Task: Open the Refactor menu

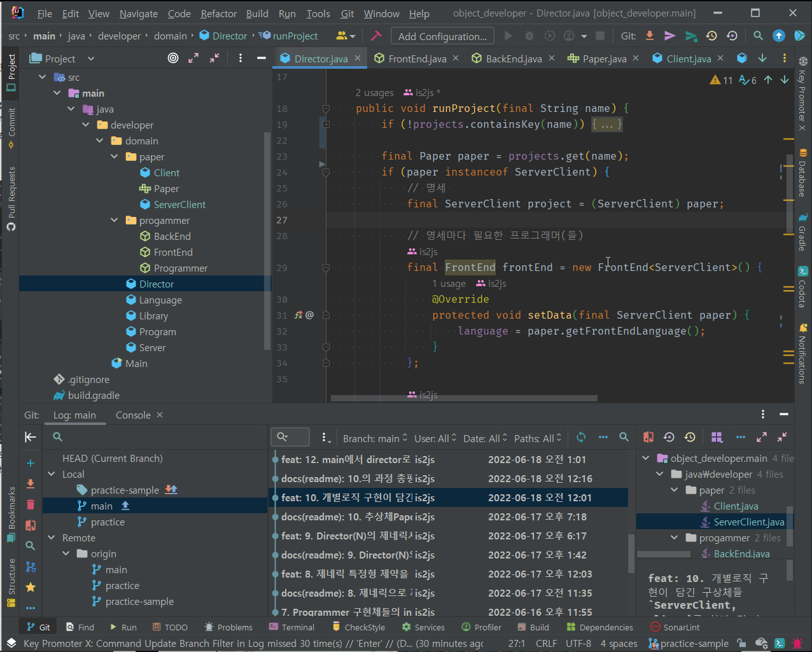Action: click(x=218, y=13)
